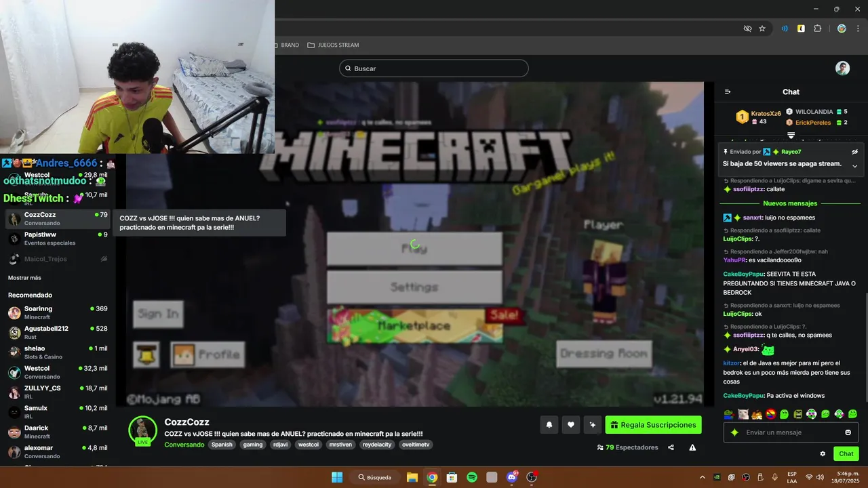868x488 pixels.
Task: Open File Explorer from the taskbar
Action: pos(412,477)
